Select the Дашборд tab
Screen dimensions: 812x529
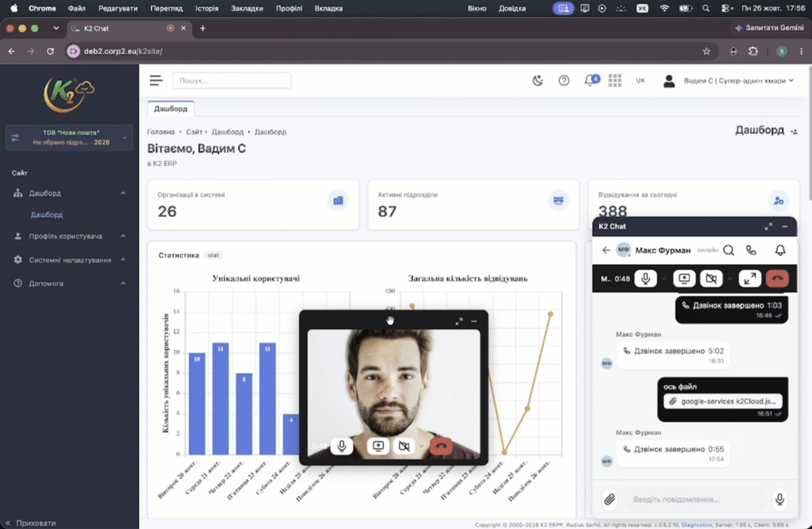[x=170, y=109]
